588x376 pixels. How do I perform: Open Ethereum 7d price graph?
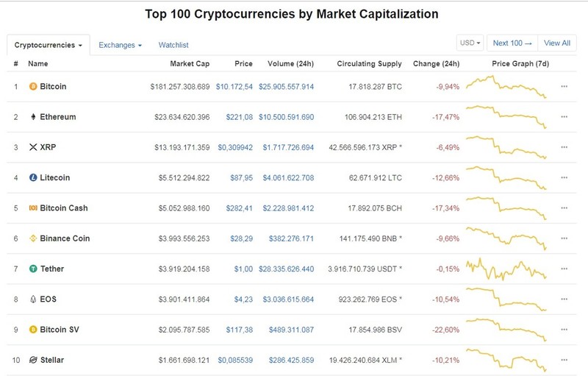click(506, 117)
